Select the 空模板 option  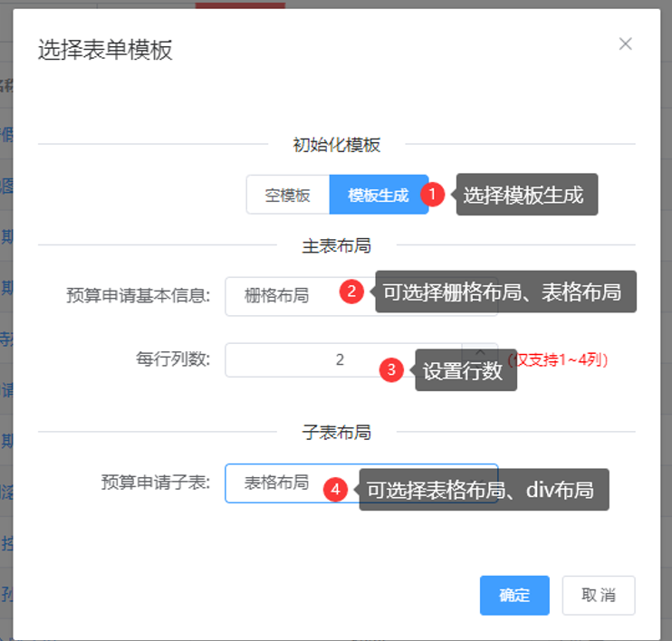tap(287, 195)
